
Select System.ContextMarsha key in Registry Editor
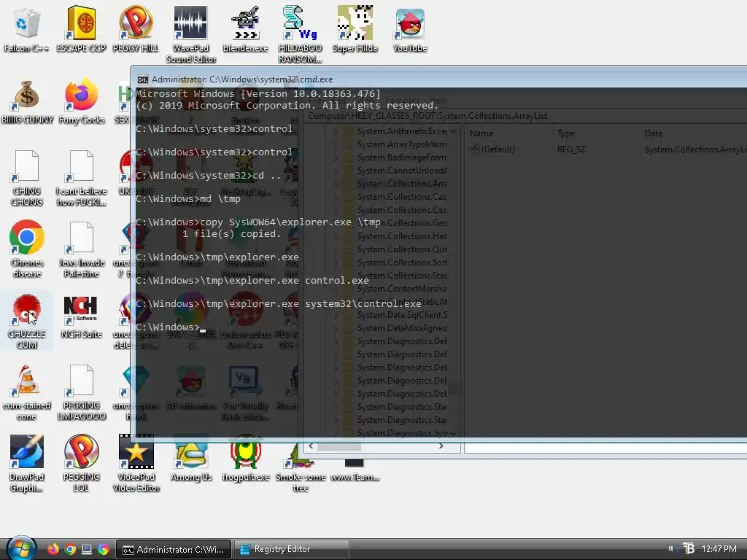402,289
